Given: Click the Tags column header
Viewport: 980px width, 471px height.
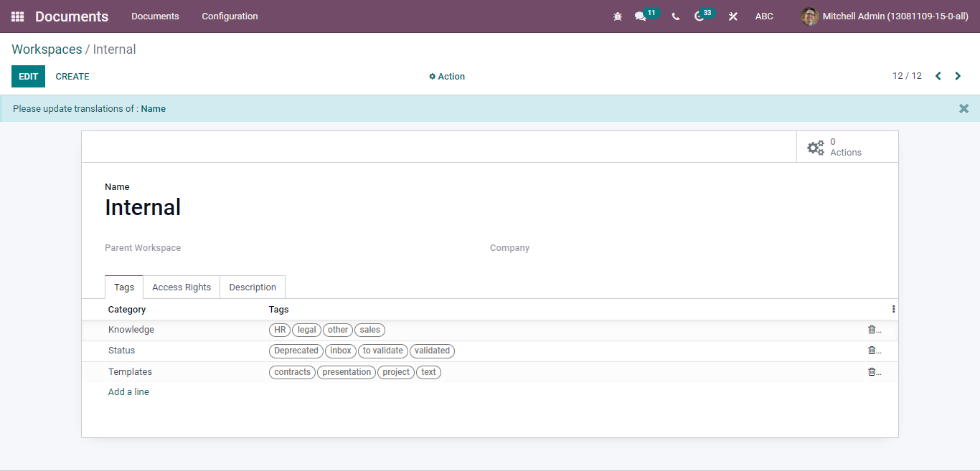Looking at the screenshot, I should tap(279, 310).
